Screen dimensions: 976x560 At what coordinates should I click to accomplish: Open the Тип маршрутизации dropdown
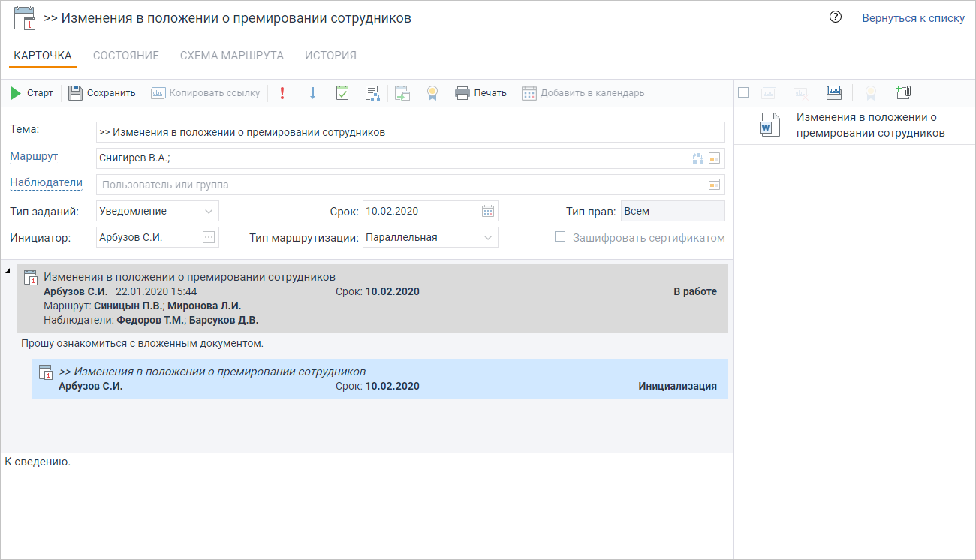(x=488, y=238)
